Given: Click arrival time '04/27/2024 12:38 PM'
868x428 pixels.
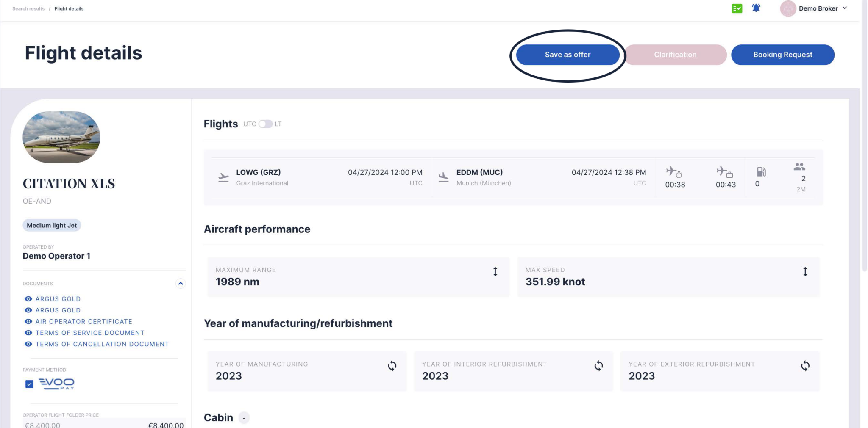Looking at the screenshot, I should coord(609,172).
